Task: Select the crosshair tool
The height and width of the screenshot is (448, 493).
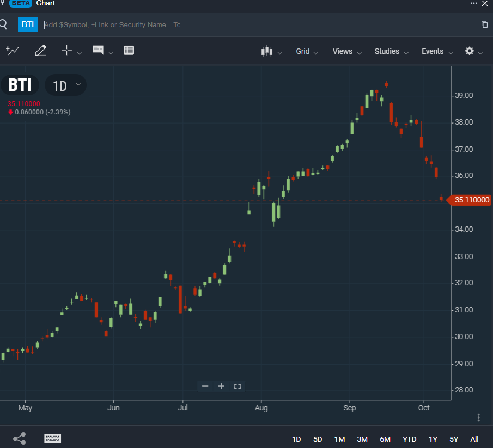Action: [66, 50]
